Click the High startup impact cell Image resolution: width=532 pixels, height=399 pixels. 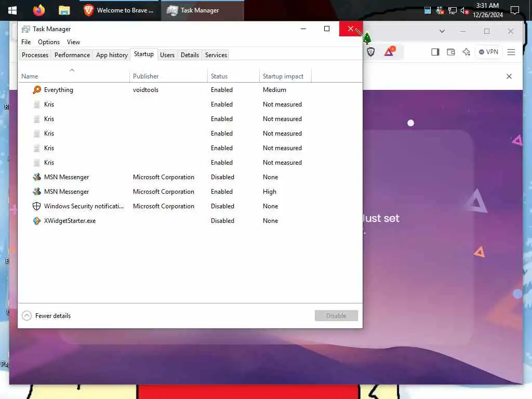tap(270, 191)
